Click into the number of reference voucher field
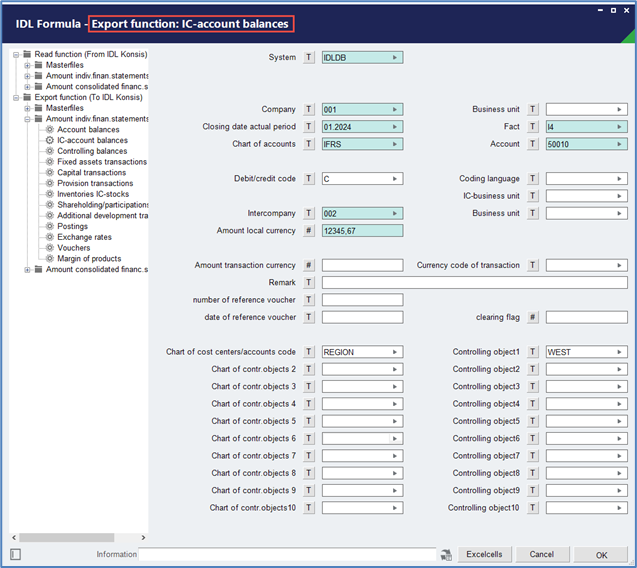Screen dimensions: 637x568 pyautogui.click(x=362, y=300)
